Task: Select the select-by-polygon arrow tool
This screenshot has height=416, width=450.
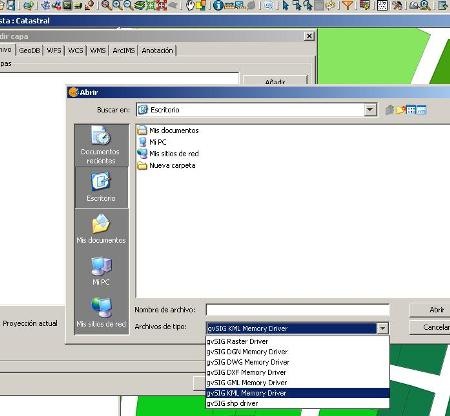Action: [308, 5]
